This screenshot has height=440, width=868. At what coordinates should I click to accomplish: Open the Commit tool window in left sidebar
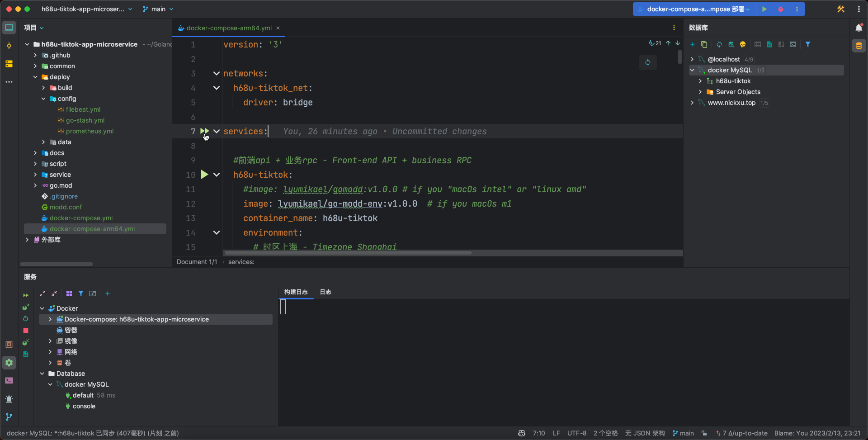(x=9, y=46)
